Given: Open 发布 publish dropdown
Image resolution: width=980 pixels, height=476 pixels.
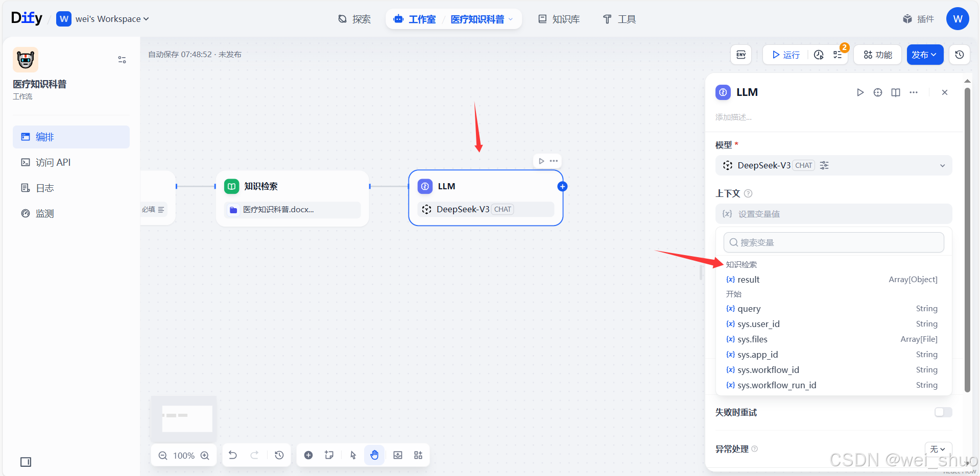Looking at the screenshot, I should click(x=925, y=55).
